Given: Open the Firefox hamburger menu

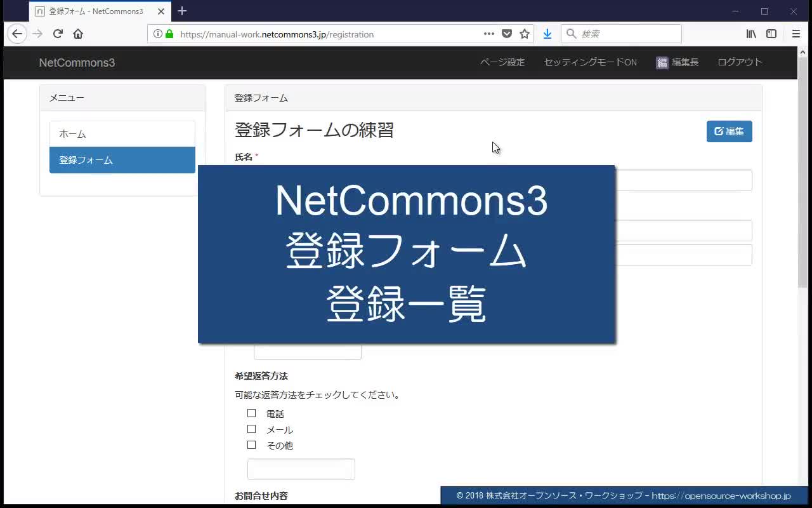Looking at the screenshot, I should coord(796,34).
